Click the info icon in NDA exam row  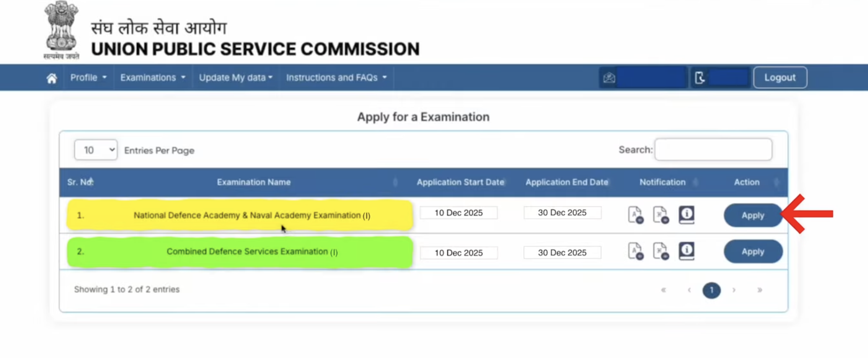pyautogui.click(x=686, y=215)
